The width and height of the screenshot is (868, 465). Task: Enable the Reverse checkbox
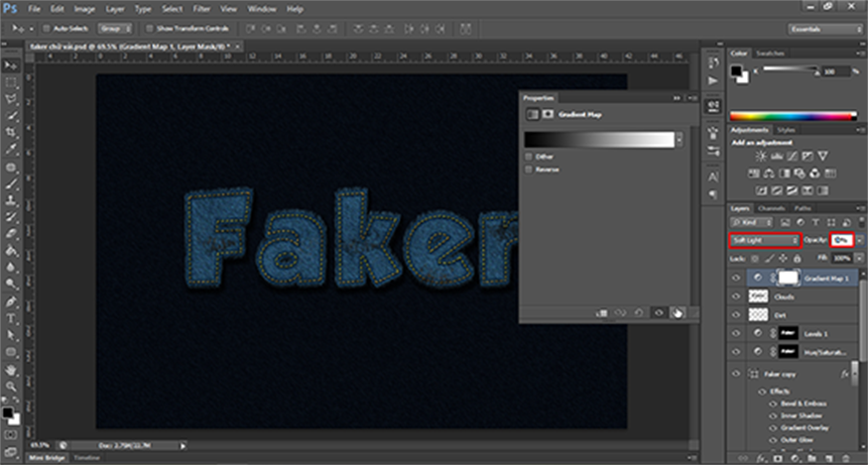pos(528,170)
